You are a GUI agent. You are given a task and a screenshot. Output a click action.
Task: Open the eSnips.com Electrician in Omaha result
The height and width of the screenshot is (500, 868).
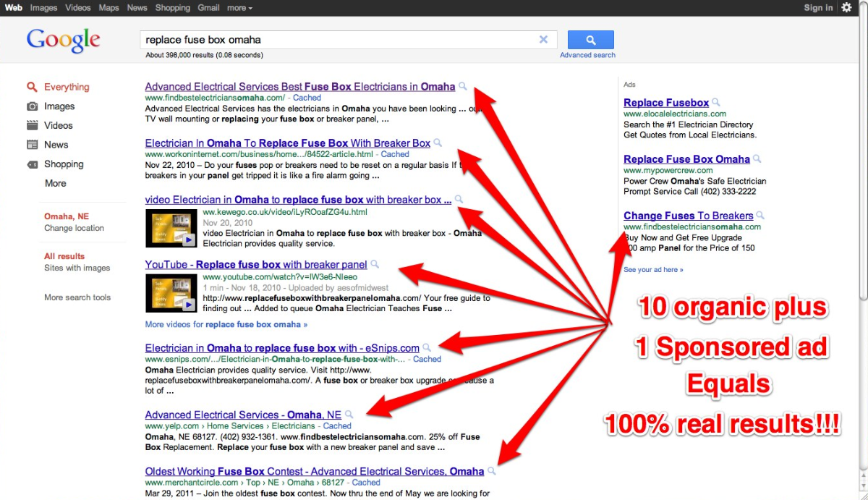click(x=282, y=348)
